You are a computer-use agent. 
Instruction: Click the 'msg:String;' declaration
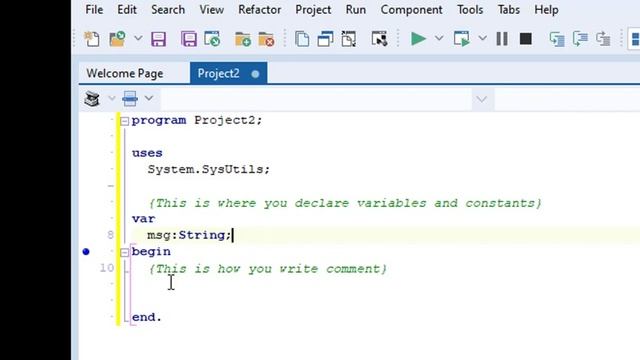coord(189,235)
